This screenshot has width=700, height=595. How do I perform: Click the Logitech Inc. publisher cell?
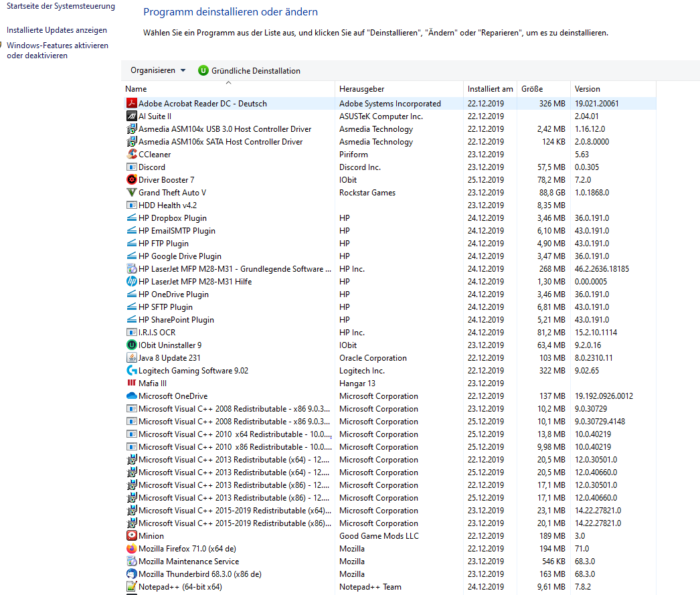[x=362, y=371]
